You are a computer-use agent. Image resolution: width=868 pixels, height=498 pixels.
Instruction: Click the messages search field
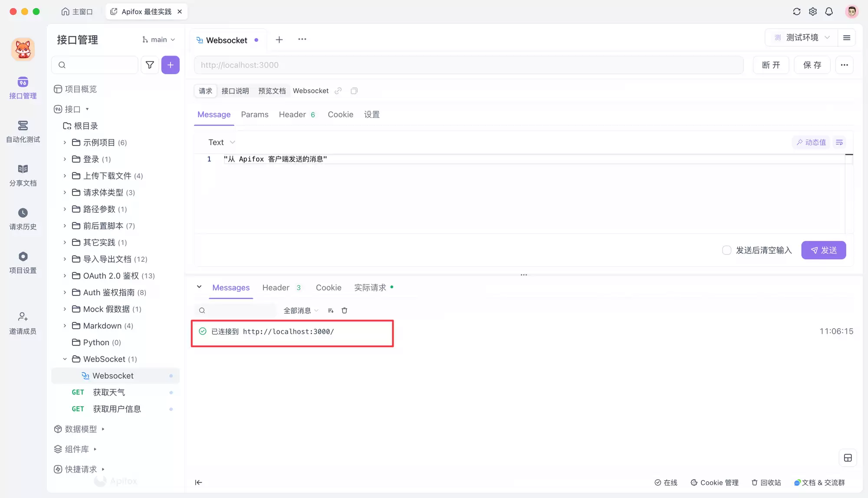click(x=237, y=310)
